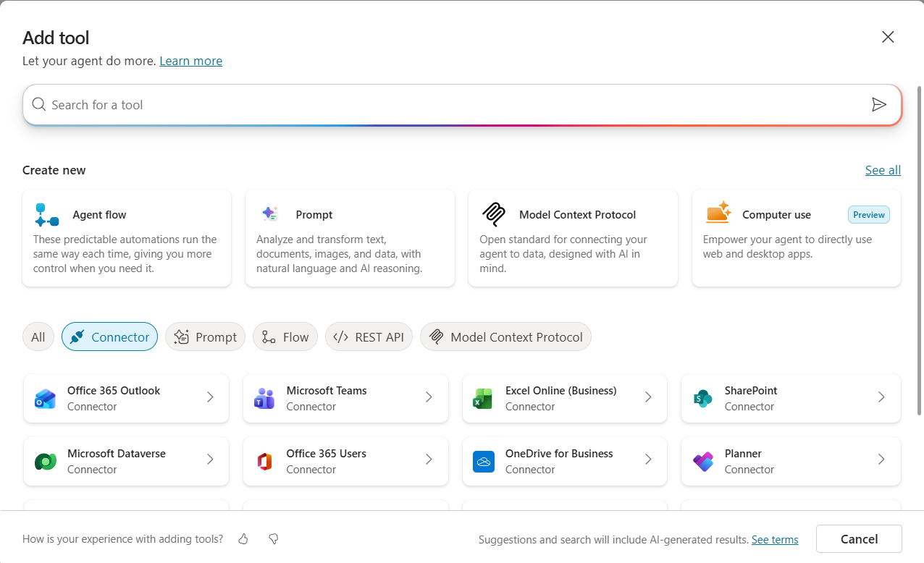924x563 pixels.
Task: Select the Prompt filter tab
Action: [x=205, y=336]
